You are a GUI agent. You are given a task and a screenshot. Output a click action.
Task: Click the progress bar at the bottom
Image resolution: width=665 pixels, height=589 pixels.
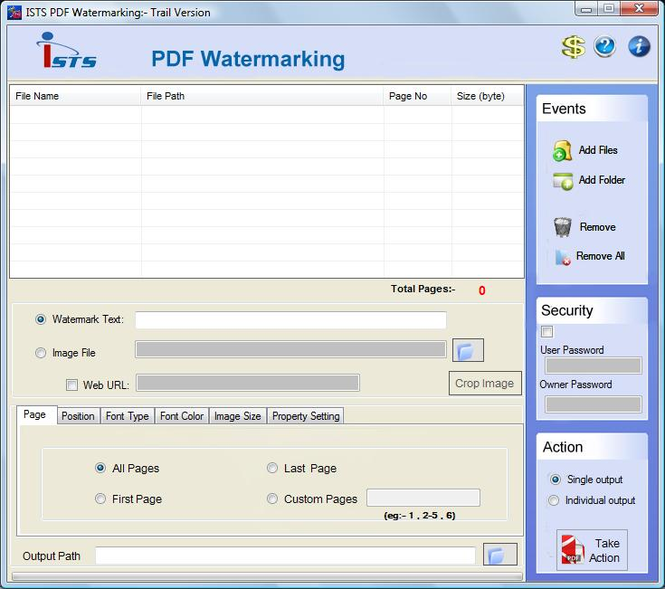(x=267, y=576)
